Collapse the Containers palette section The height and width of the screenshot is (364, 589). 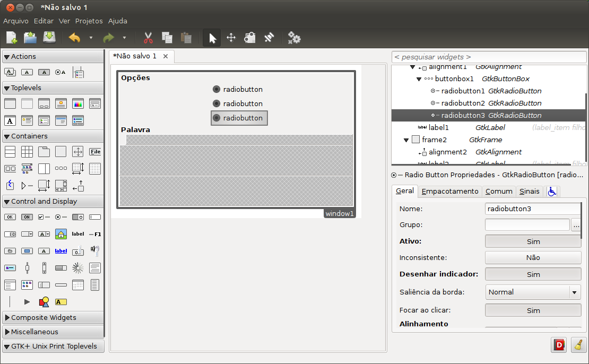[x=53, y=136]
